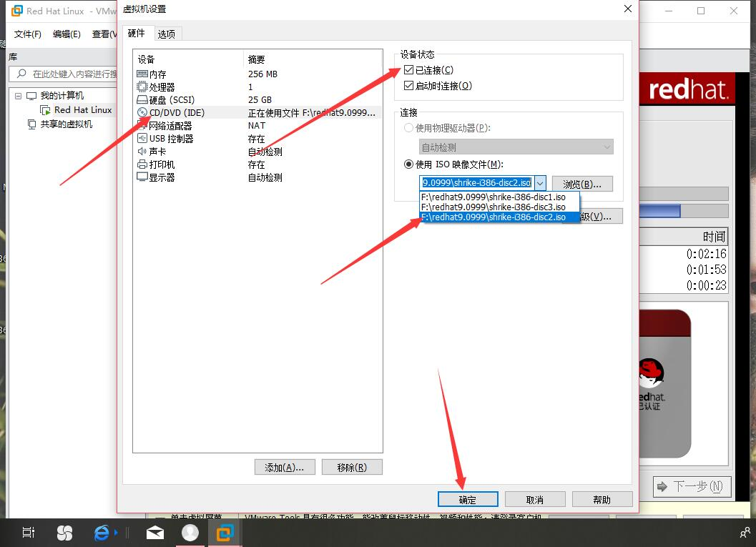Viewport: 756px width, 547px height.
Task: Open the Mail app on the taskbar
Action: point(155,533)
